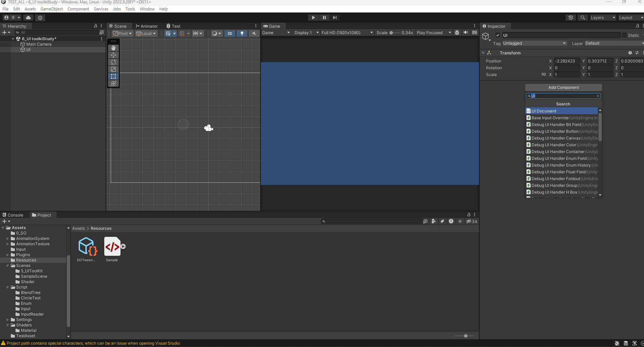The width and height of the screenshot is (644, 347).
Task: Click the Pause button in toolbar
Action: point(324,18)
